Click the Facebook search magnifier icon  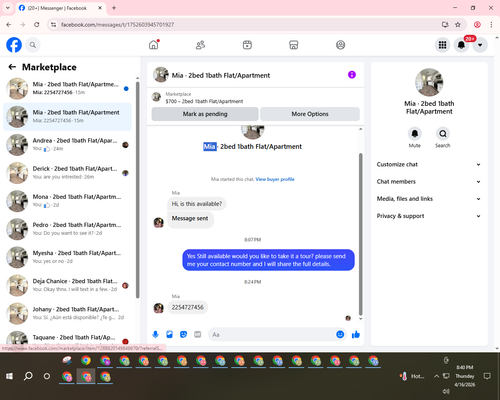point(33,45)
